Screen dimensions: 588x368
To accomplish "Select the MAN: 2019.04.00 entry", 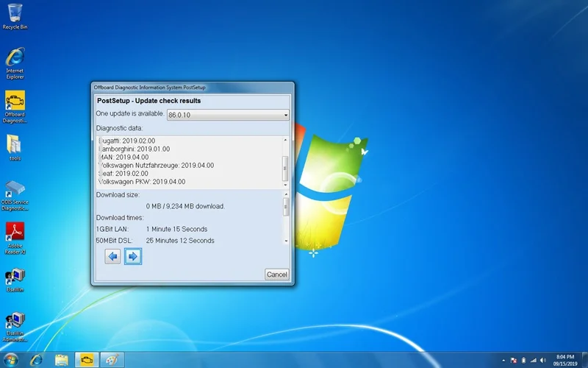I will (x=123, y=158).
